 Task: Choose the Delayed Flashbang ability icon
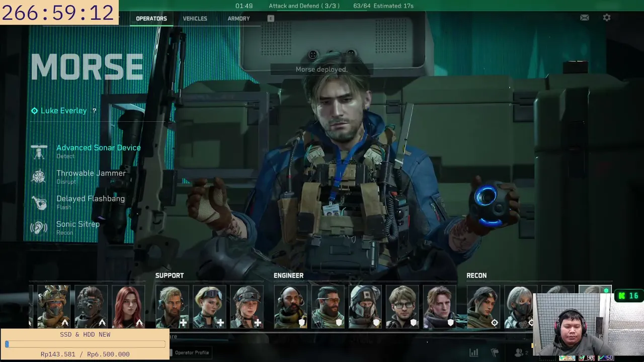click(39, 202)
